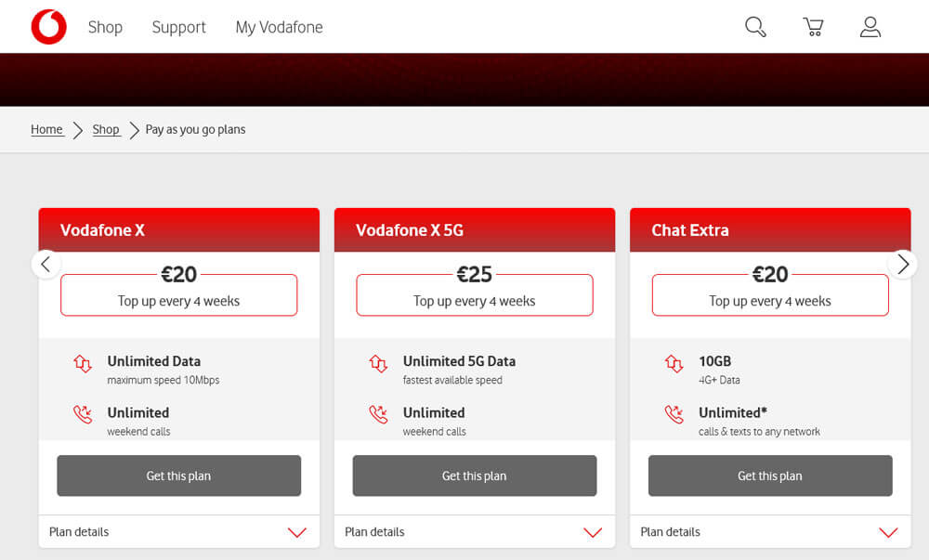The width and height of the screenshot is (929, 560).
Task: Go to previous plans with left carousel arrow
Action: pos(46,264)
